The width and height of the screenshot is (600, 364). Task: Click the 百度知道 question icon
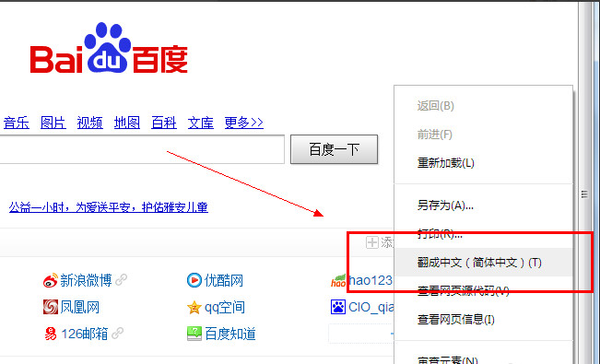194,334
